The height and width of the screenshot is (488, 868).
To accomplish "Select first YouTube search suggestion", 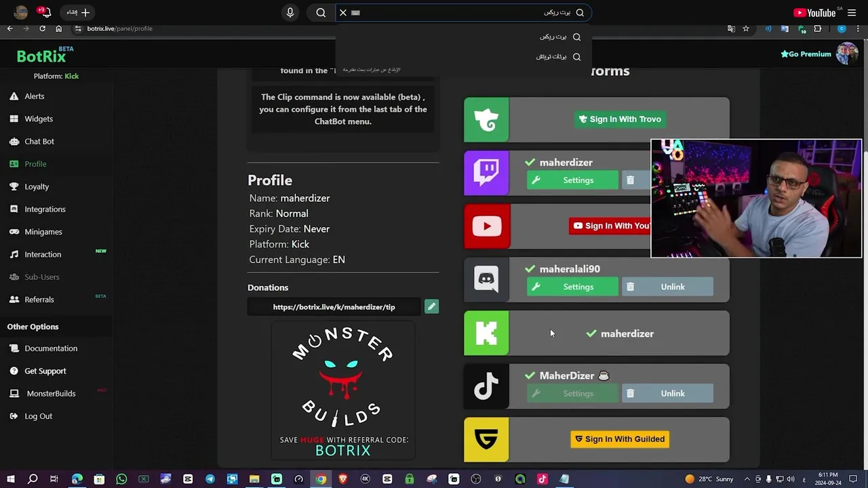I will pos(464,37).
